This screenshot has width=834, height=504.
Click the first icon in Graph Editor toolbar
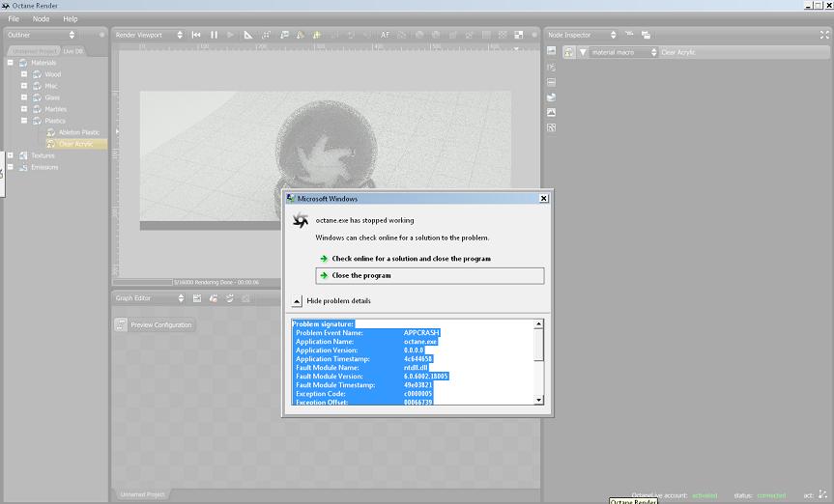197,298
